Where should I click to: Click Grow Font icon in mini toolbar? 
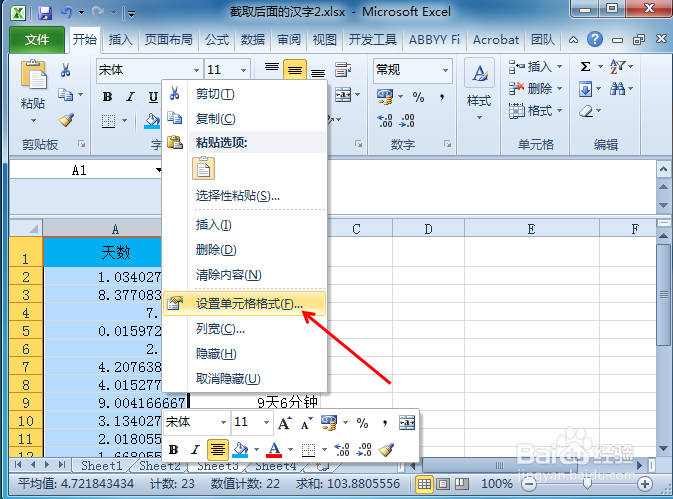point(283,423)
